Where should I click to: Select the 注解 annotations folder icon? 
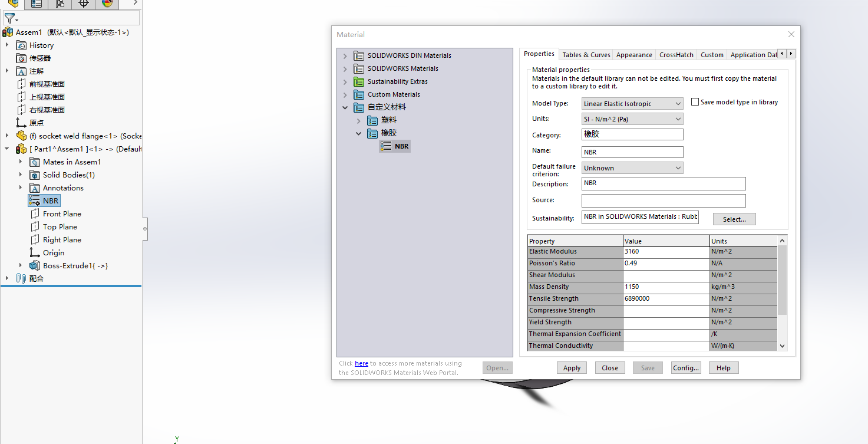(21, 71)
